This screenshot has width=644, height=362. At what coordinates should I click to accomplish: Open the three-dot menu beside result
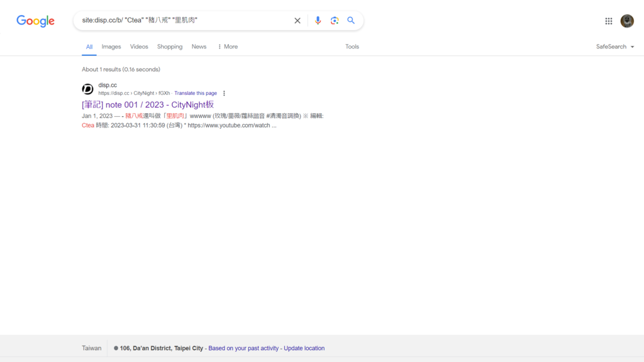pyautogui.click(x=224, y=93)
